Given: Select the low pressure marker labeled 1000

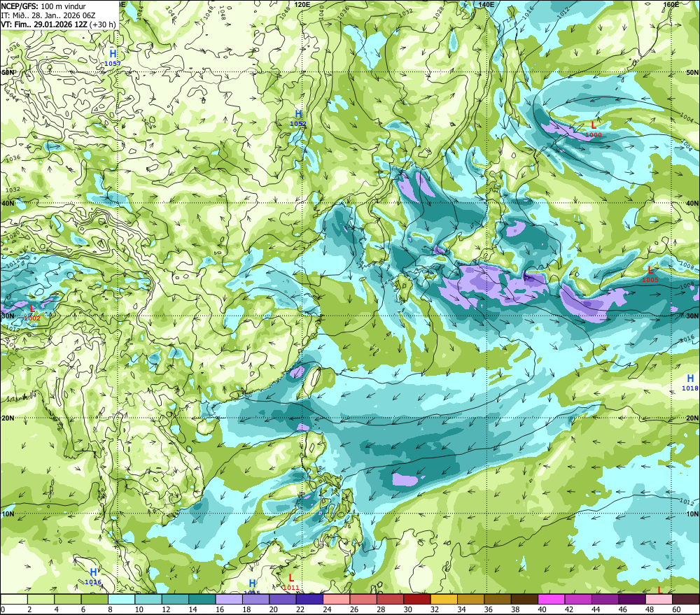Looking at the screenshot, I should [594, 129].
